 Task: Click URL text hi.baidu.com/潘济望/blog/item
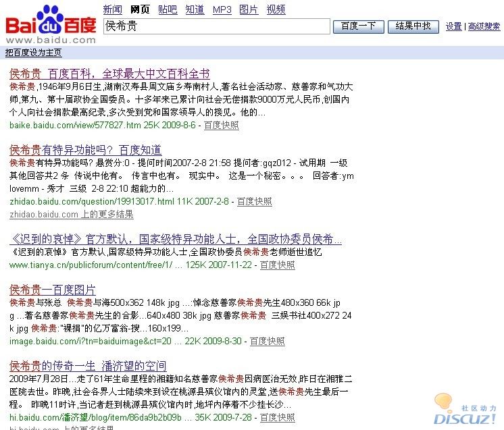[95, 417]
